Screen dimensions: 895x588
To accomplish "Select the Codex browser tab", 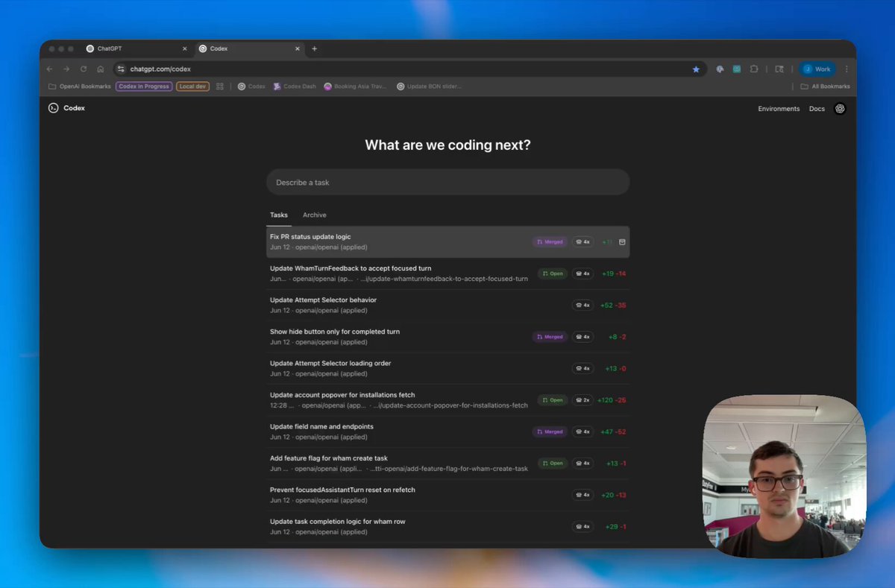I will [x=249, y=48].
